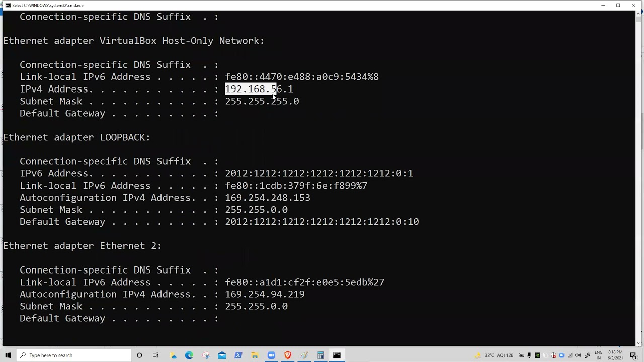This screenshot has height=362, width=644.
Task: Click the Windows Security tray icon
Action: (554, 355)
